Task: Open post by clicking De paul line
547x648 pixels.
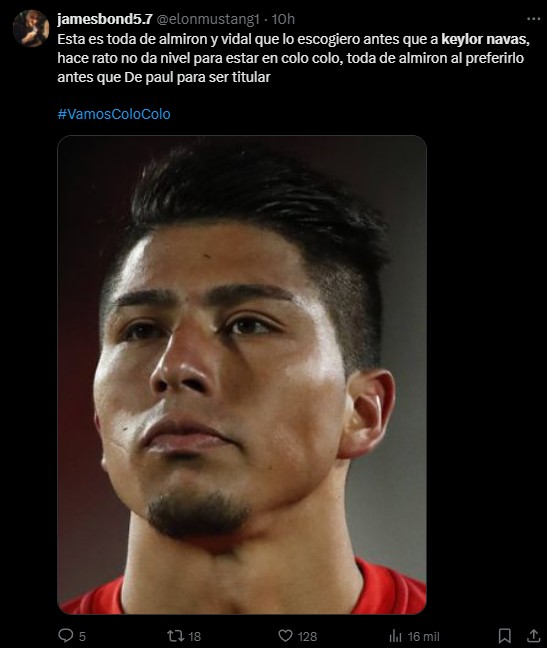Action: coord(164,77)
